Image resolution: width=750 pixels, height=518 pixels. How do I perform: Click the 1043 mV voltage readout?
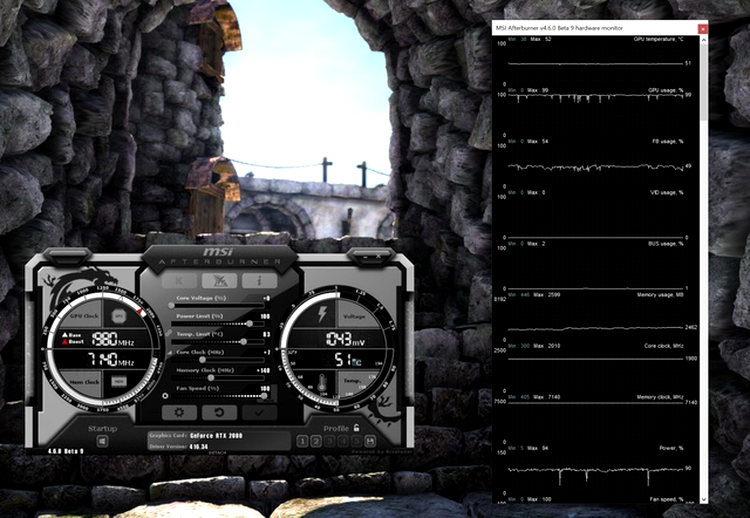point(346,339)
